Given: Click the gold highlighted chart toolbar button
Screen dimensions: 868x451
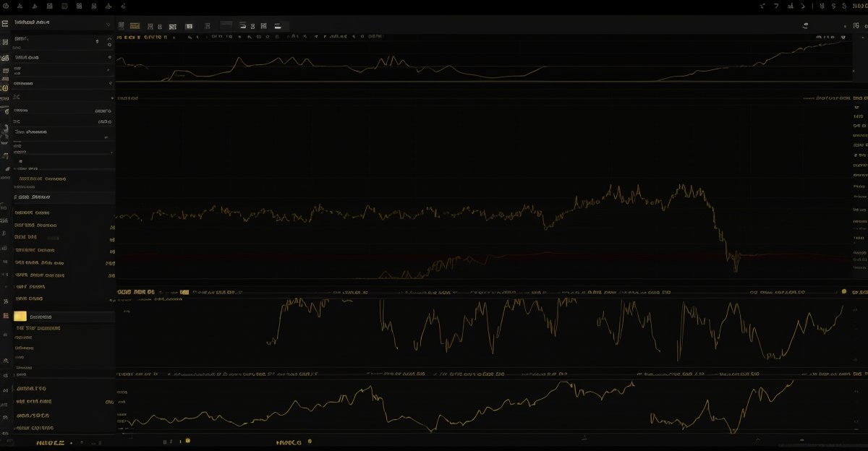Looking at the screenshot, I should click(x=135, y=26).
